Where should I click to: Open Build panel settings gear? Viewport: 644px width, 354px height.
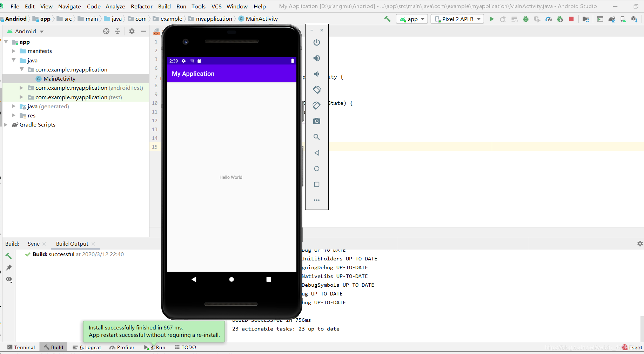click(x=640, y=244)
